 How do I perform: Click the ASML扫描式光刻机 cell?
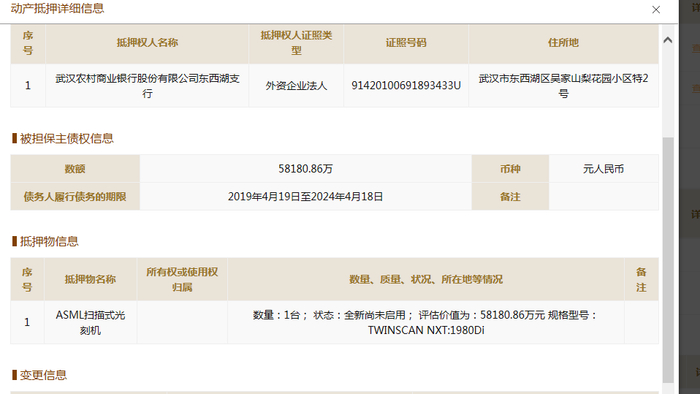[91, 323]
